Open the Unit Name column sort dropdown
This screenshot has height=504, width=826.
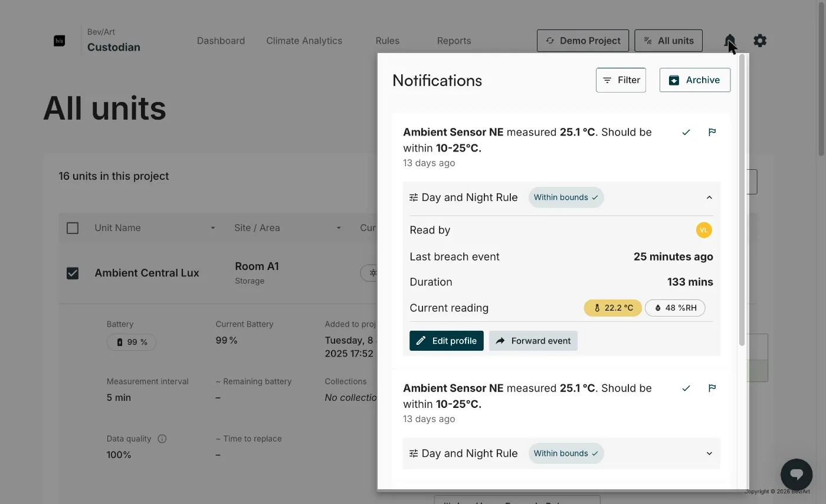pyautogui.click(x=213, y=228)
